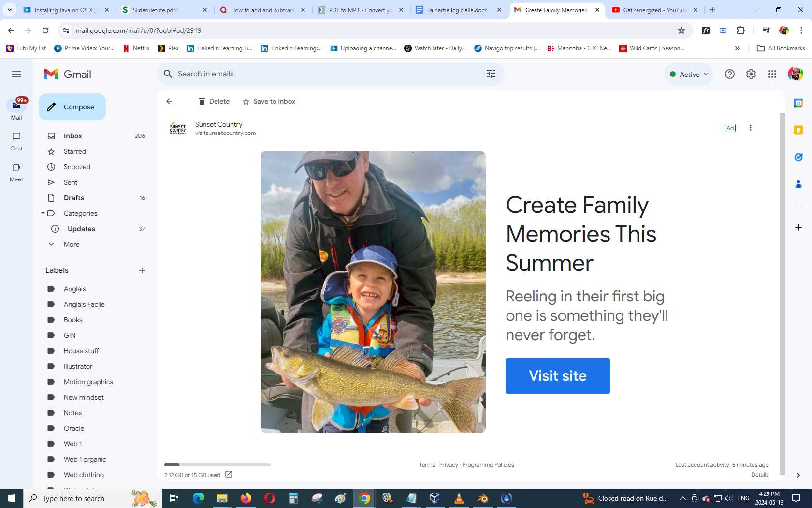
Task: Collapse the Categories section
Action: click(43, 213)
